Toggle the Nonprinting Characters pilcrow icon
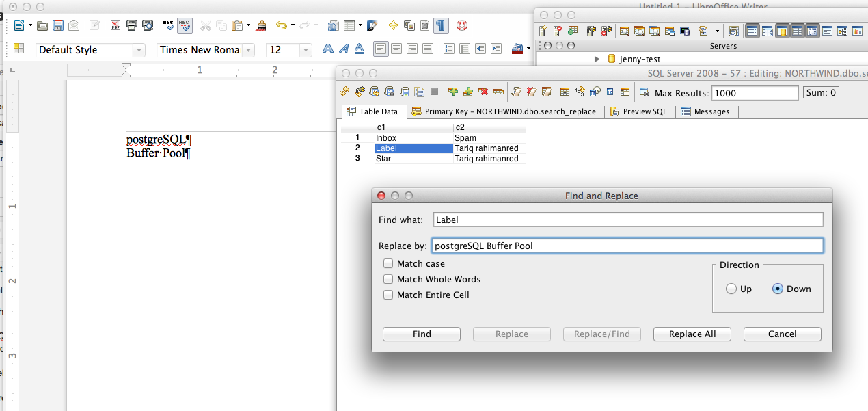The height and width of the screenshot is (411, 868). tap(442, 26)
